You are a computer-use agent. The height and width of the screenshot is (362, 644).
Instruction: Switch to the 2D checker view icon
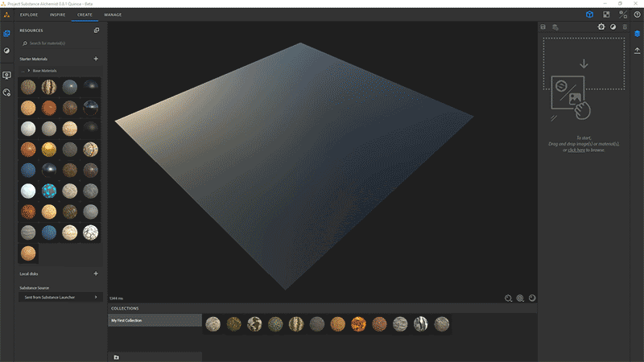(606, 14)
